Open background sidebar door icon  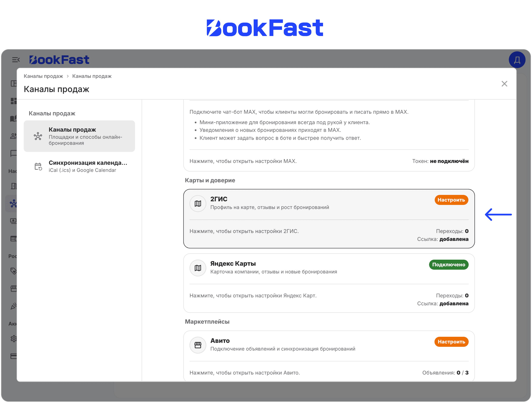pos(14,186)
